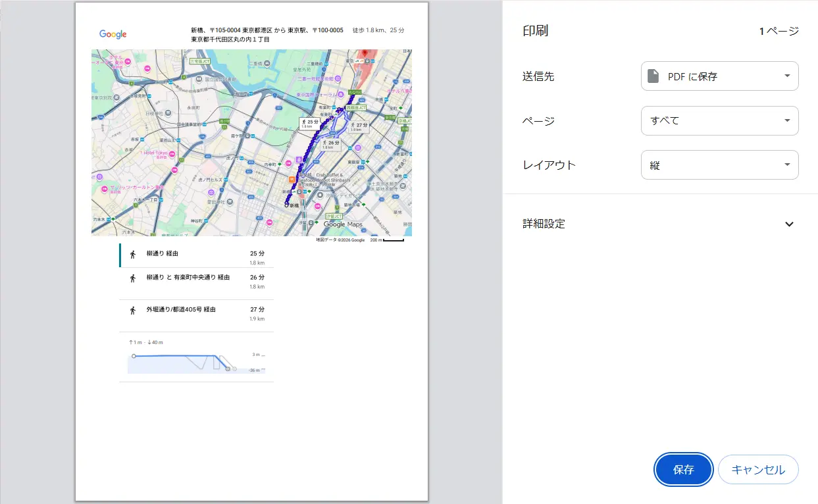Click the レイアウト label

click(x=549, y=165)
